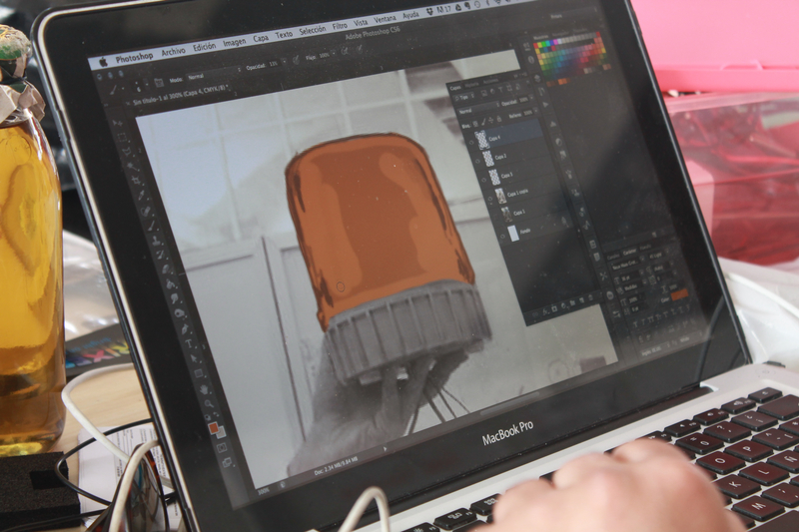Select the Lasso tool

[127, 151]
